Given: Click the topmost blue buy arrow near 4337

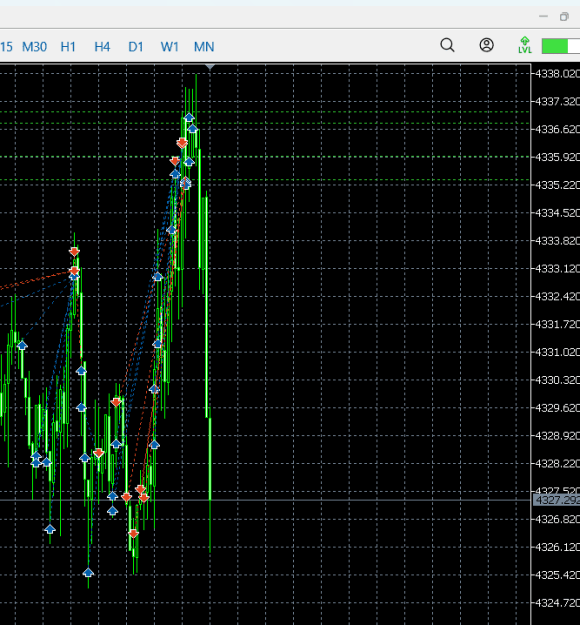Looking at the screenshot, I should coord(189,117).
